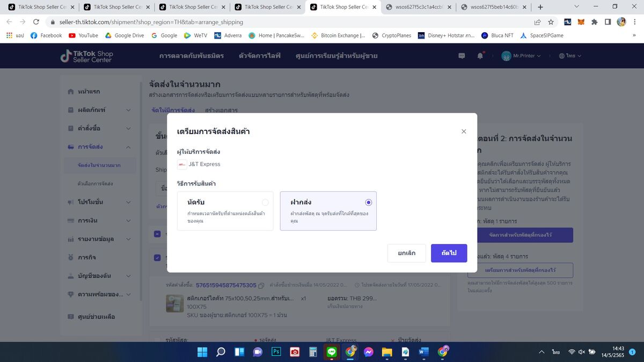Open the Calculator from the taskbar

click(313, 352)
